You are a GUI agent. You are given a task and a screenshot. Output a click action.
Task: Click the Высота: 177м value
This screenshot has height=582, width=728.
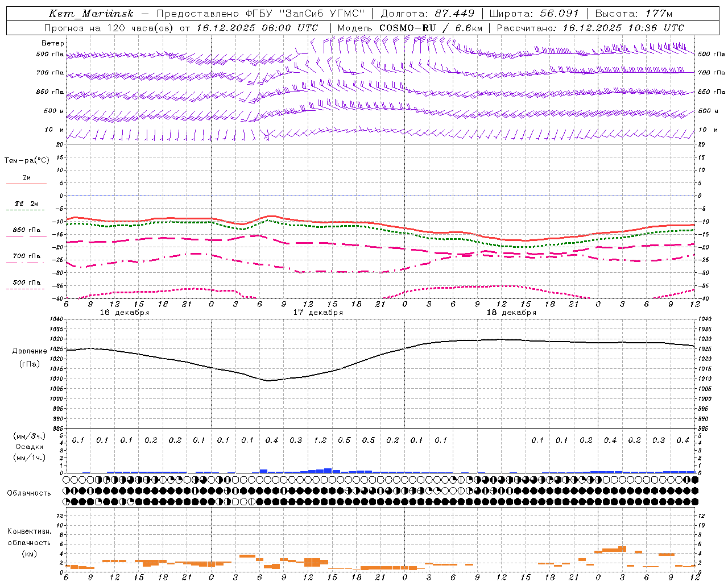point(634,14)
